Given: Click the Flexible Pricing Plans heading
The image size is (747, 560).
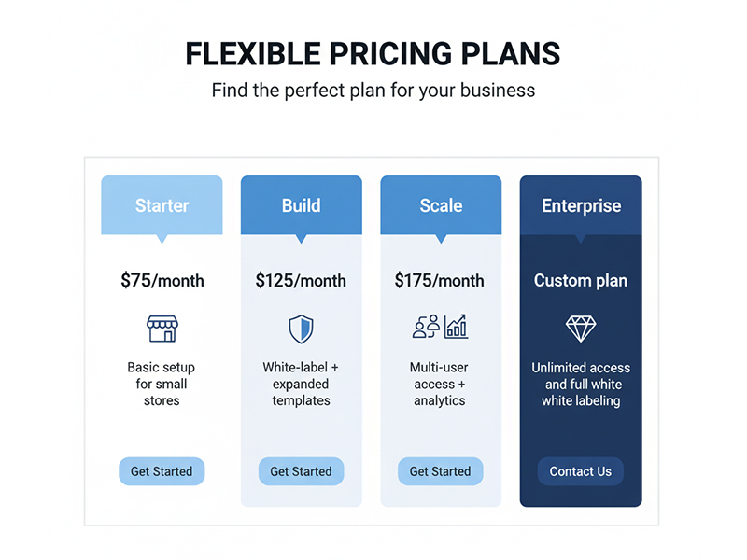Looking at the screenshot, I should point(373,54).
